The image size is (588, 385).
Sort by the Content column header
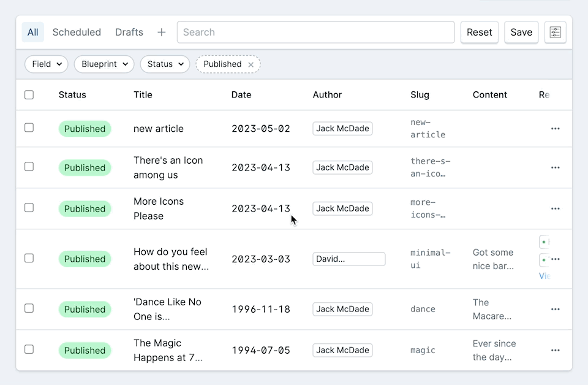[x=490, y=94]
